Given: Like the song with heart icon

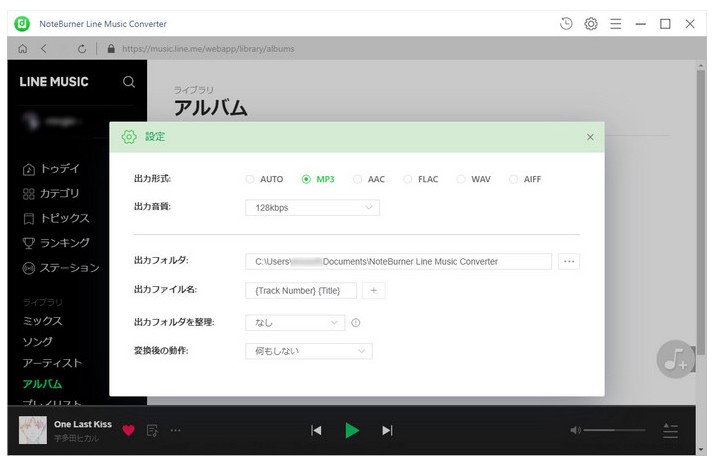Looking at the screenshot, I should point(128,430).
